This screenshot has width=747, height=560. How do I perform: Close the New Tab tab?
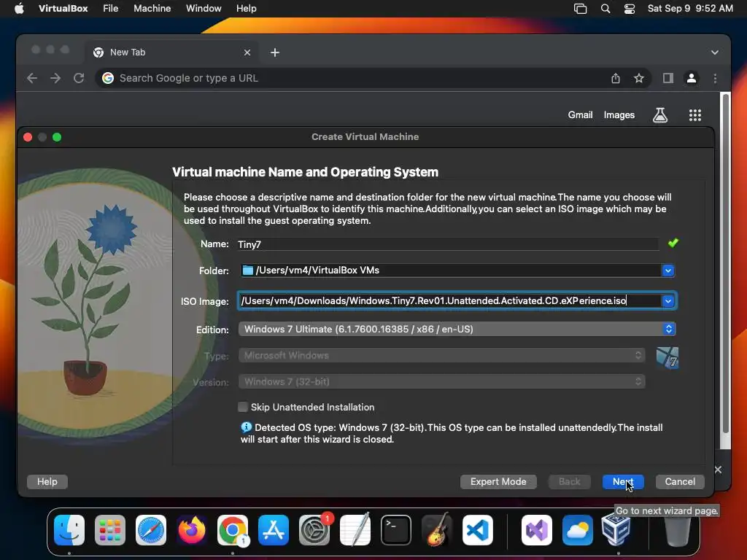[x=247, y=52]
